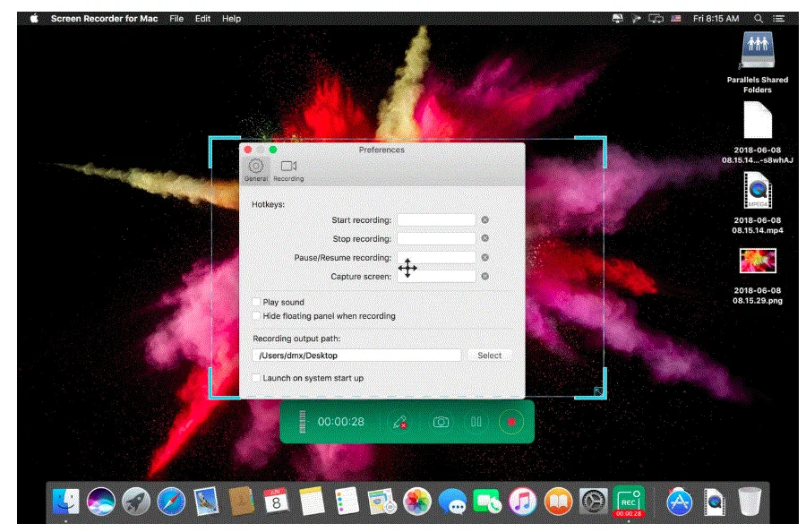Click the recording timer 00:00:28
This screenshot has height=532, width=806.
click(x=341, y=422)
